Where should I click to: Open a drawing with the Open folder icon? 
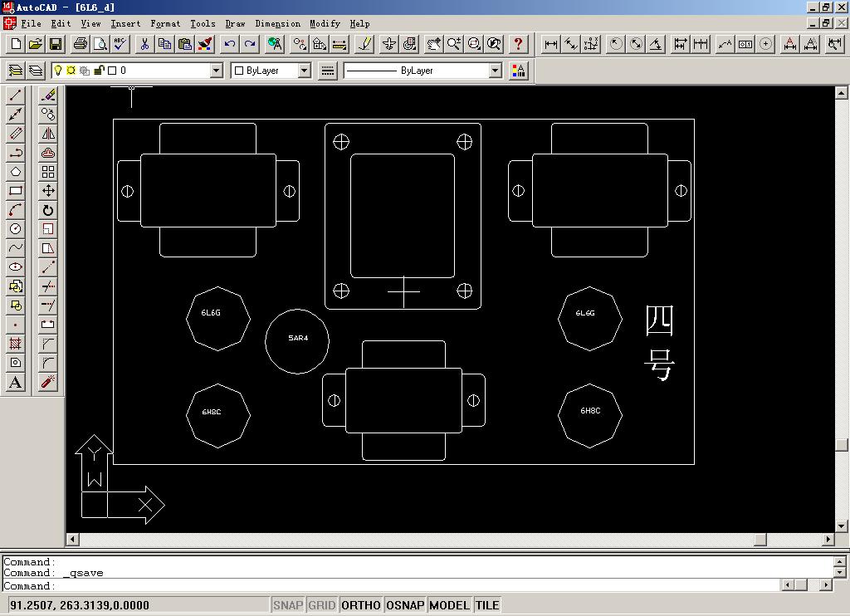coord(36,44)
